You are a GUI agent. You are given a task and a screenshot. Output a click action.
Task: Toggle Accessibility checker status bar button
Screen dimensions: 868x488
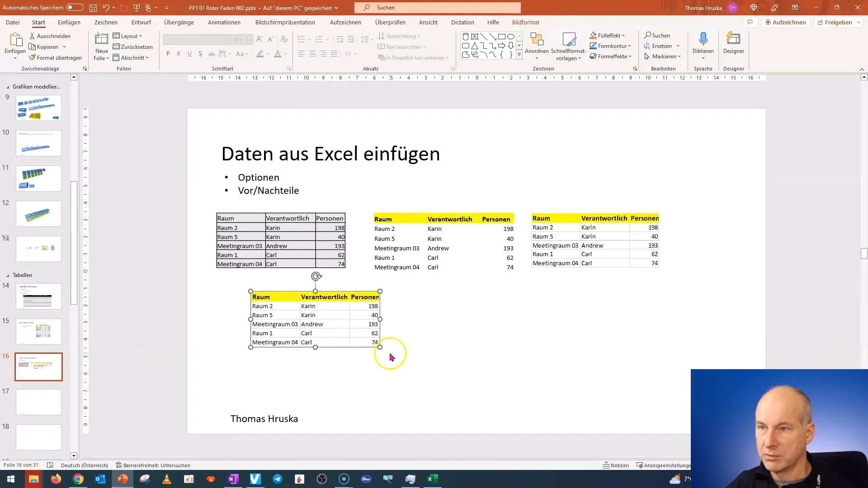[153, 465]
